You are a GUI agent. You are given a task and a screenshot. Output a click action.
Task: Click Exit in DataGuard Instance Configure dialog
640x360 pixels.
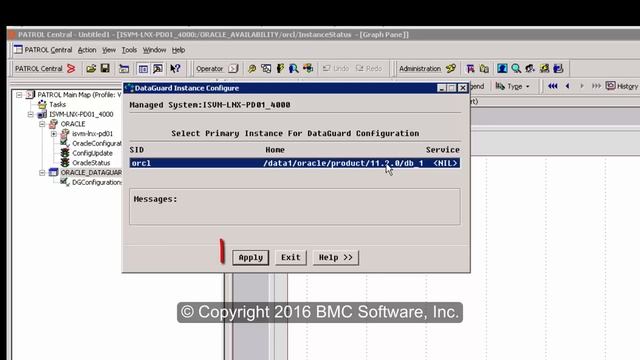pyautogui.click(x=291, y=258)
